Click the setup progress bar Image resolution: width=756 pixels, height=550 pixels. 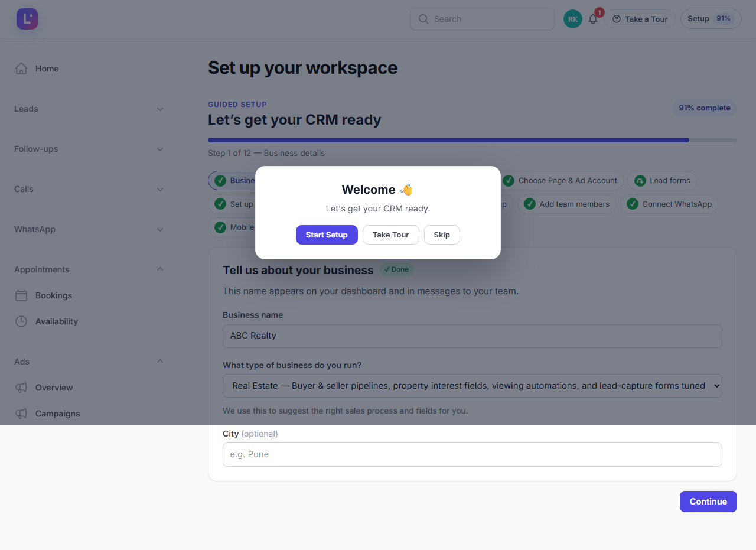(x=472, y=140)
